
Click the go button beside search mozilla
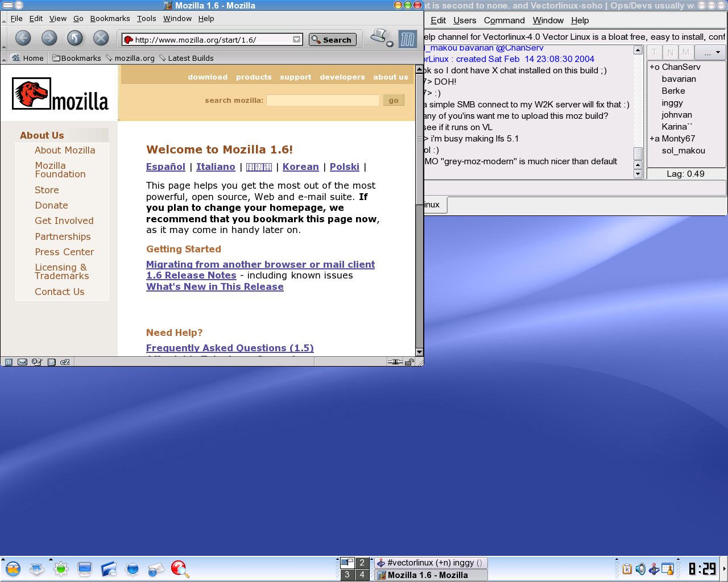pos(394,100)
